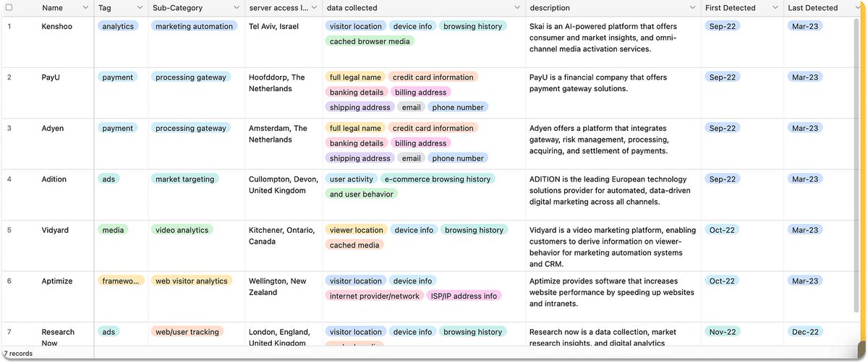Select the PayU name cell
Image resolution: width=868 pixels, height=363 pixels.
[x=65, y=93]
